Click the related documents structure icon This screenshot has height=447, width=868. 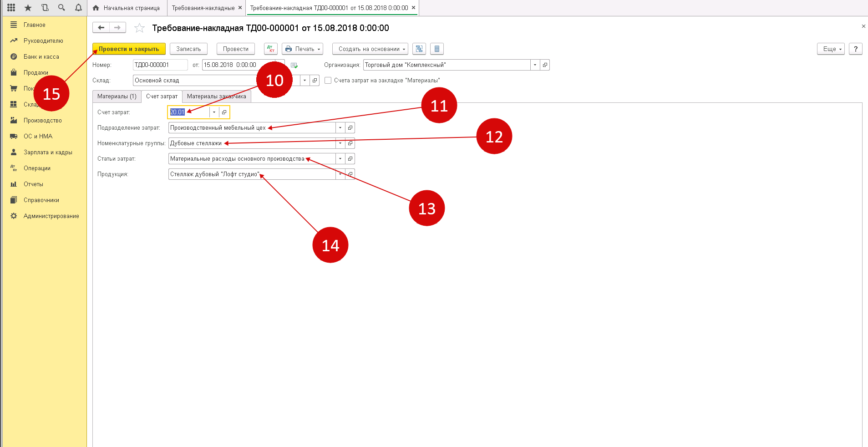419,49
